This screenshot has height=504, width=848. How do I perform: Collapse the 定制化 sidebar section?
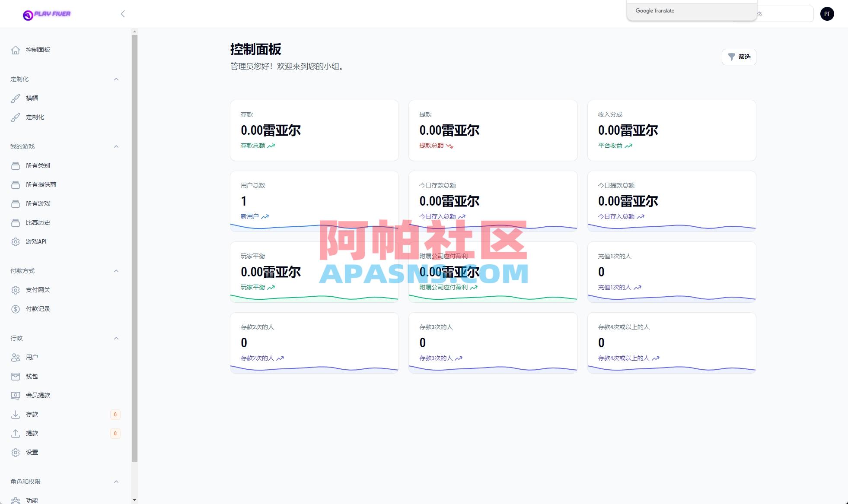(x=116, y=79)
